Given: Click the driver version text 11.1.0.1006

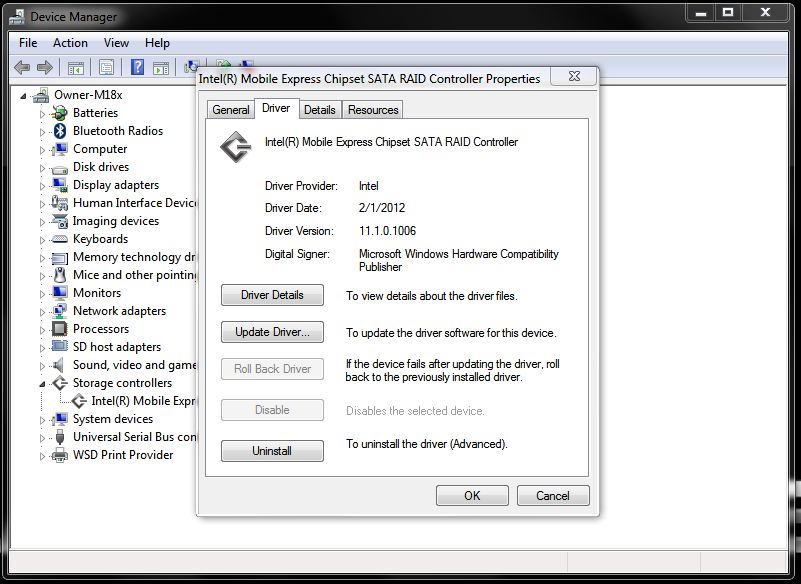Looking at the screenshot, I should 388,231.
